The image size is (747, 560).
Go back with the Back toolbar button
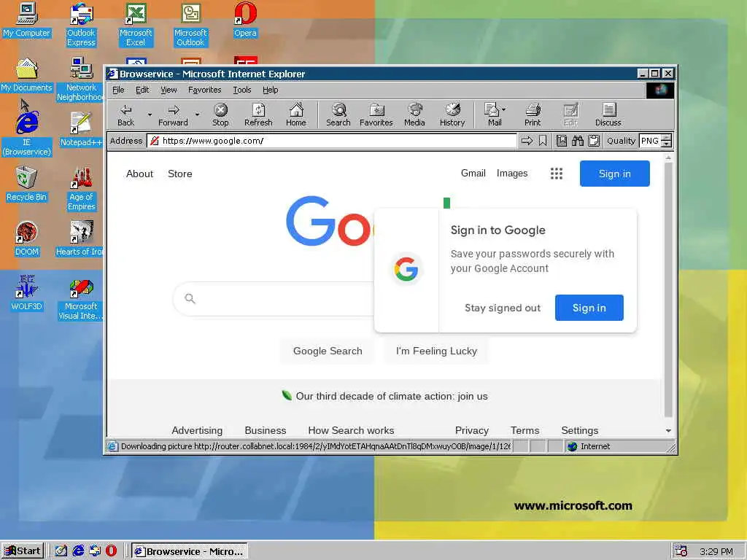125,114
